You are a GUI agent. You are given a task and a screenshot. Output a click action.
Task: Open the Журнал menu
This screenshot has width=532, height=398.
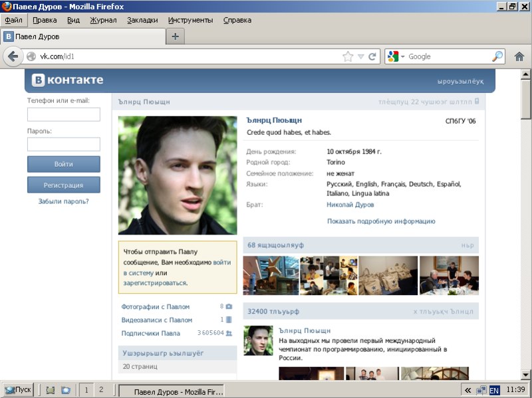(103, 20)
